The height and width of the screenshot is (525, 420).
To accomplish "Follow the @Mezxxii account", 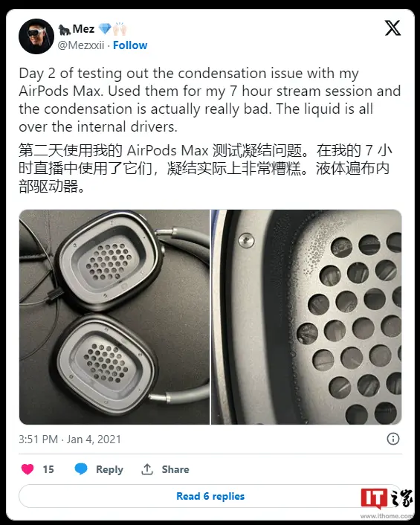I will coord(130,45).
